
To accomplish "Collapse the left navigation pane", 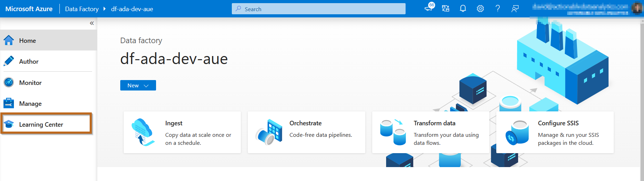I will pos(92,23).
